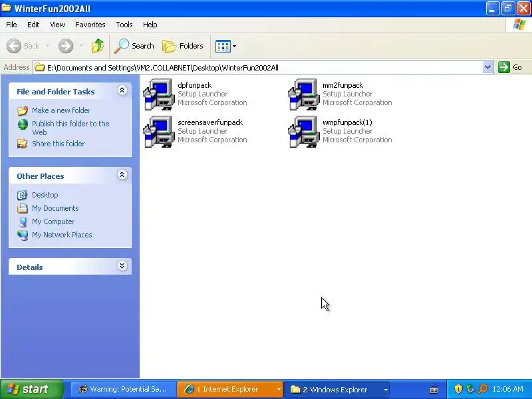Image resolution: width=532 pixels, height=399 pixels.
Task: Click the Back arrow toolbar button
Action: 14,46
